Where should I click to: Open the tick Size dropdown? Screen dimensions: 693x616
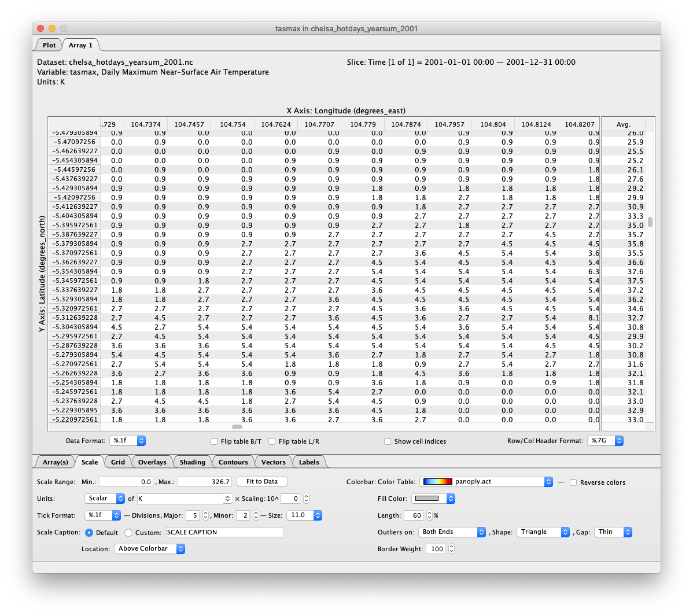pyautogui.click(x=304, y=515)
